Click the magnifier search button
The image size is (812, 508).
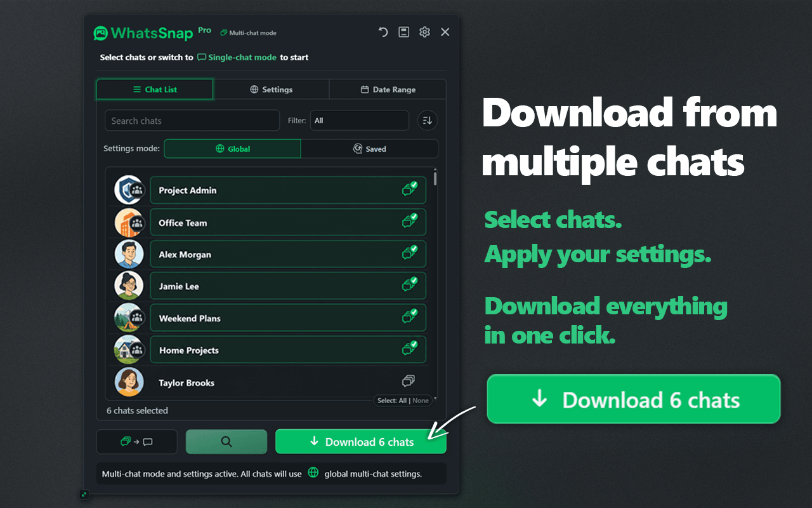click(226, 442)
